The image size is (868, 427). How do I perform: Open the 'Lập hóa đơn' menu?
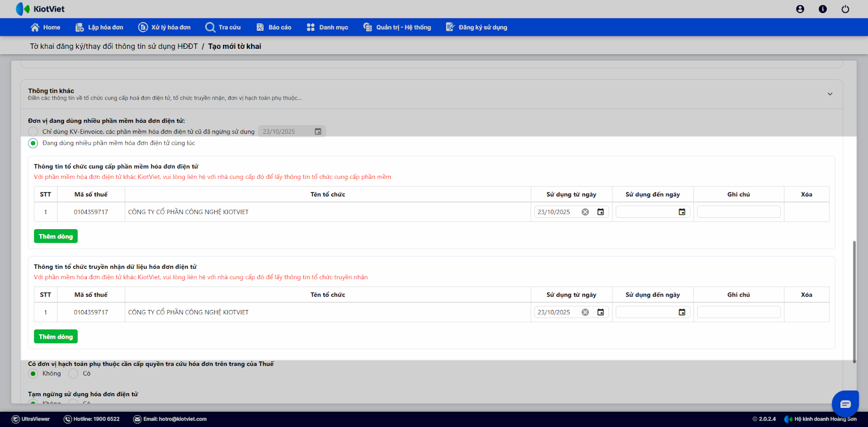click(99, 27)
